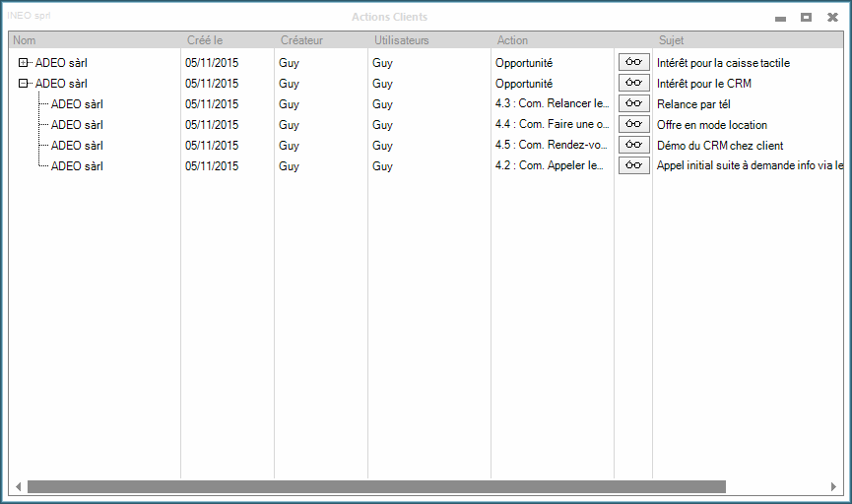Click the 'Créateur' column header

pos(301,40)
